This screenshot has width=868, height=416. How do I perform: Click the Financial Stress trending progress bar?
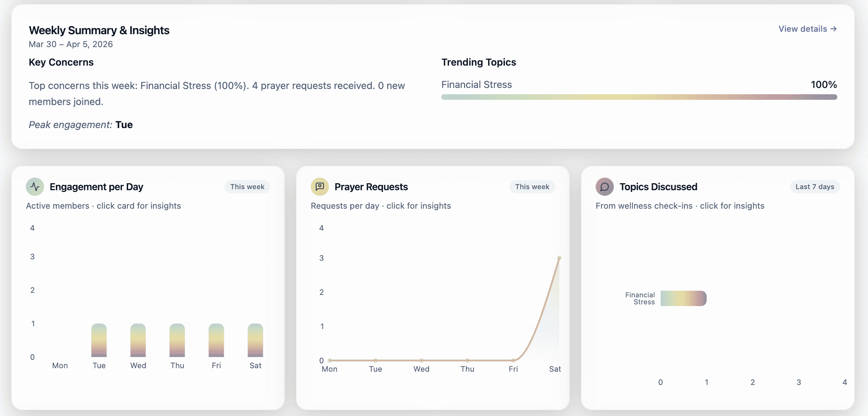tap(639, 97)
